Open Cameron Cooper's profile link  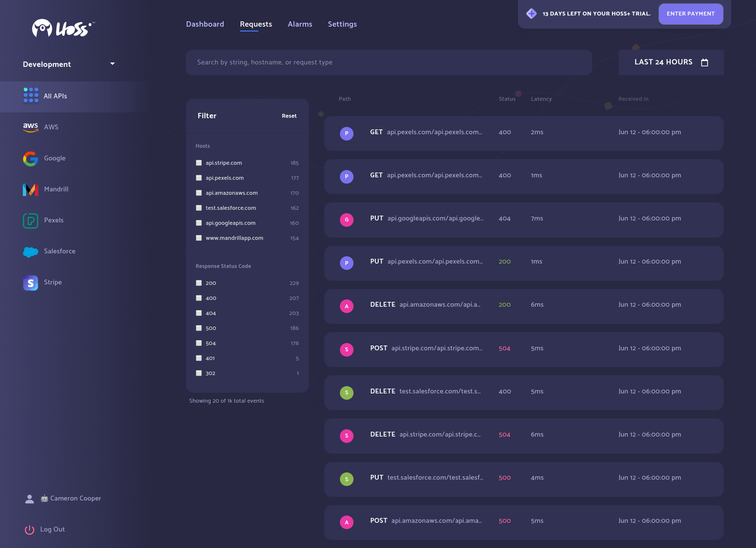coord(71,499)
